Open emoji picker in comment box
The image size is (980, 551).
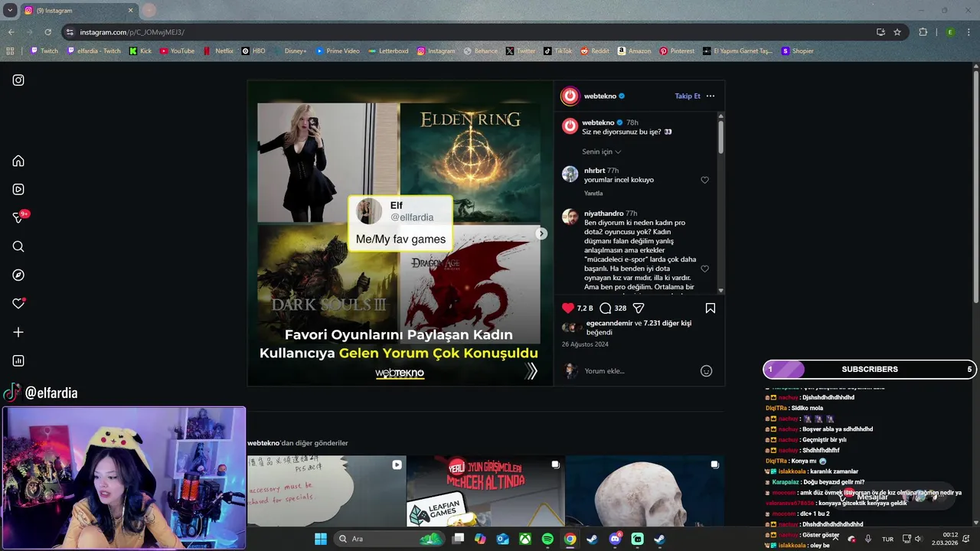click(x=707, y=371)
